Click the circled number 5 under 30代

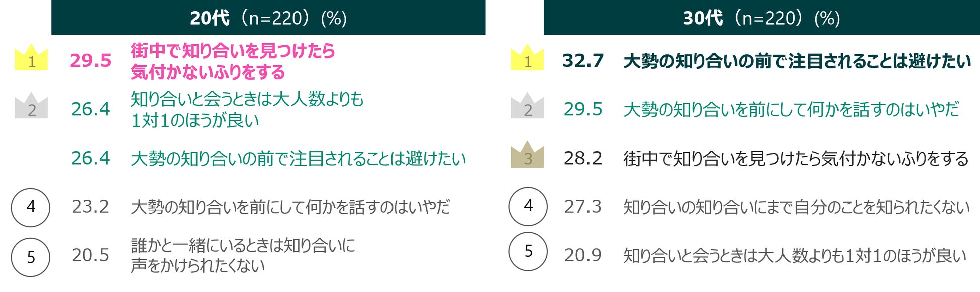tap(528, 251)
